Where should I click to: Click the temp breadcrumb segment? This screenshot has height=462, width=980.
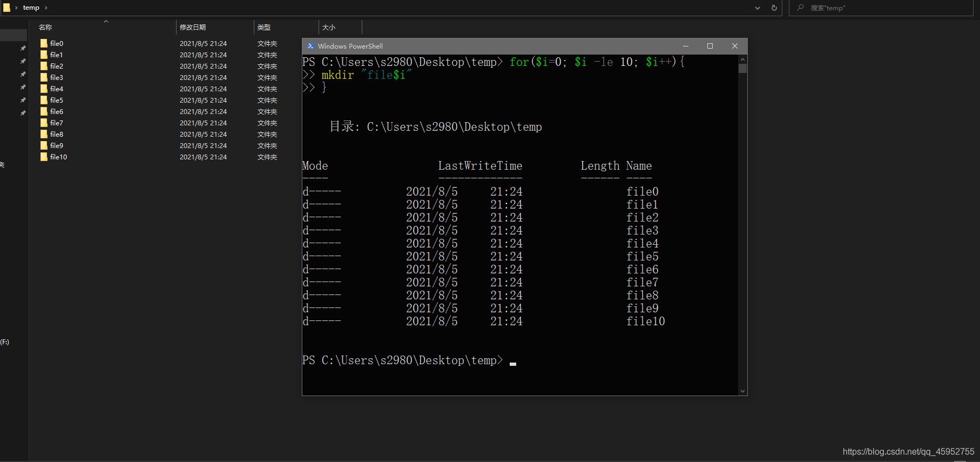tap(31, 8)
